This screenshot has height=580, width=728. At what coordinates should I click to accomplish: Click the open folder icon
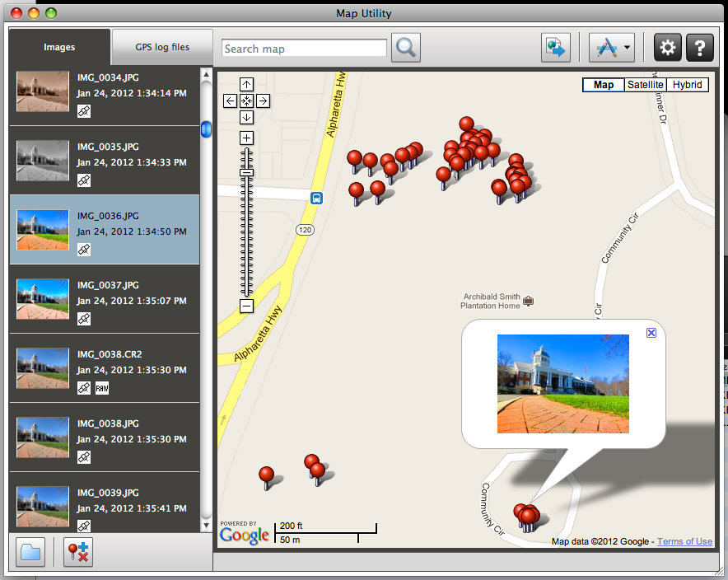pos(31,552)
